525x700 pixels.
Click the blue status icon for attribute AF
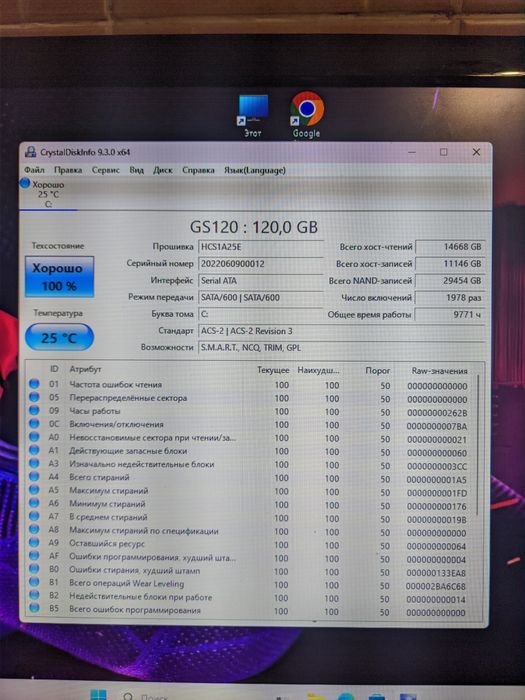34,556
